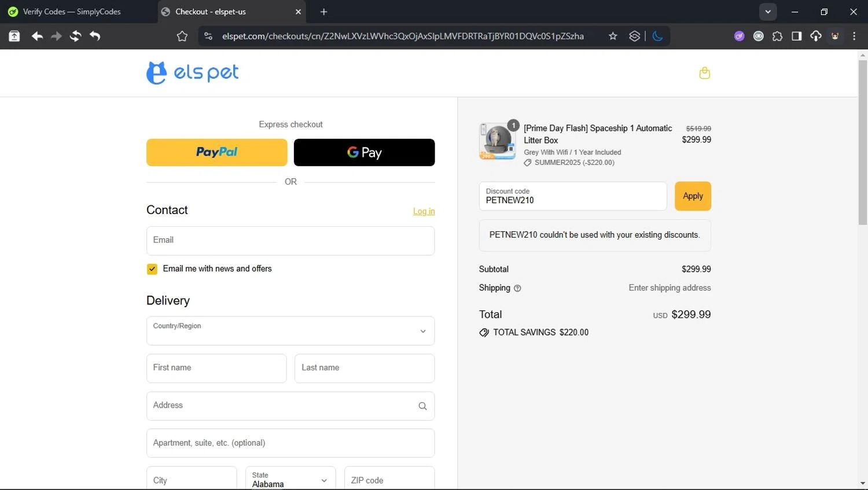The image size is (868, 490).
Task: Reload the page with refresh icon
Action: (x=76, y=36)
